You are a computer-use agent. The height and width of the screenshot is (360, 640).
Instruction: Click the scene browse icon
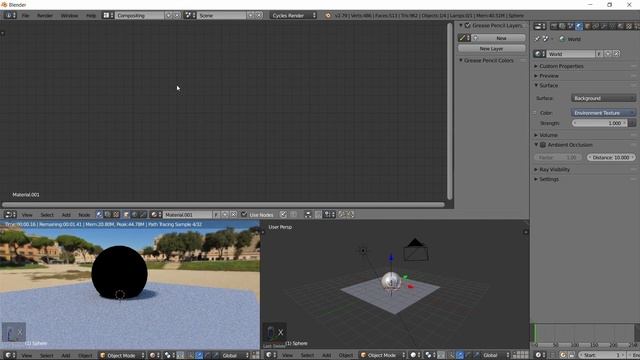pos(190,15)
